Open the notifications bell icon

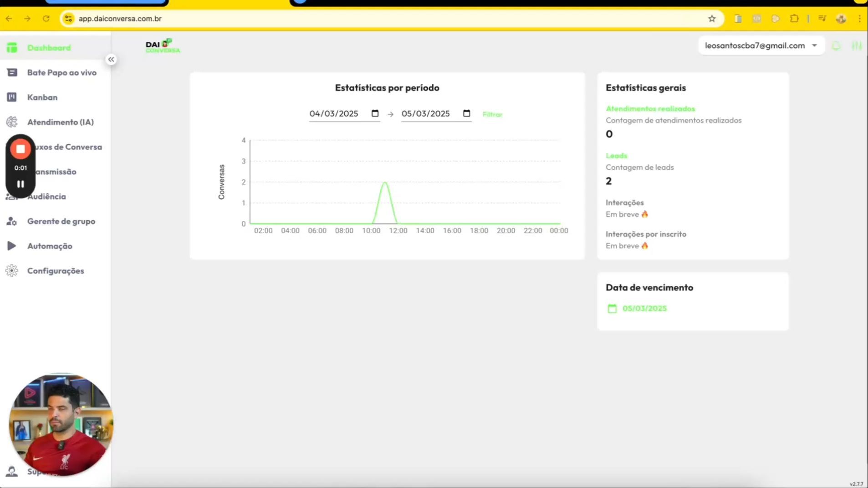836,46
